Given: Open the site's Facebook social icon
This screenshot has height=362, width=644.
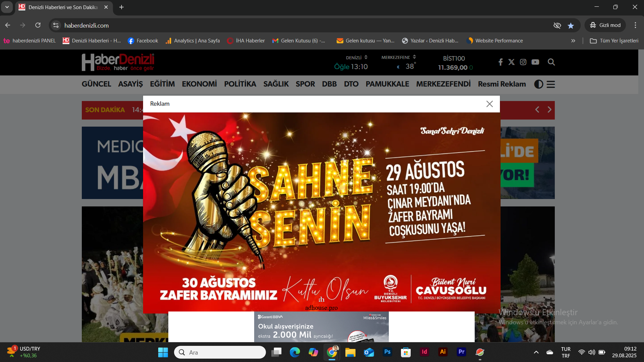Looking at the screenshot, I should tap(501, 62).
